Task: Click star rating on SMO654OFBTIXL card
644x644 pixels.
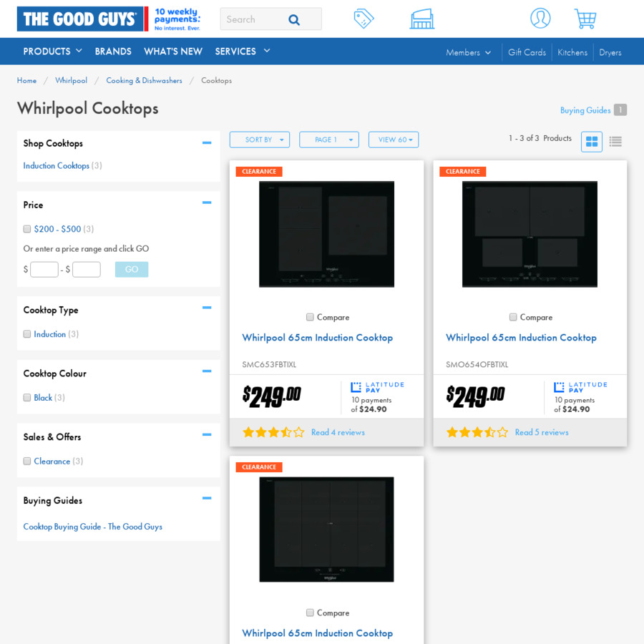Action: pos(477,432)
